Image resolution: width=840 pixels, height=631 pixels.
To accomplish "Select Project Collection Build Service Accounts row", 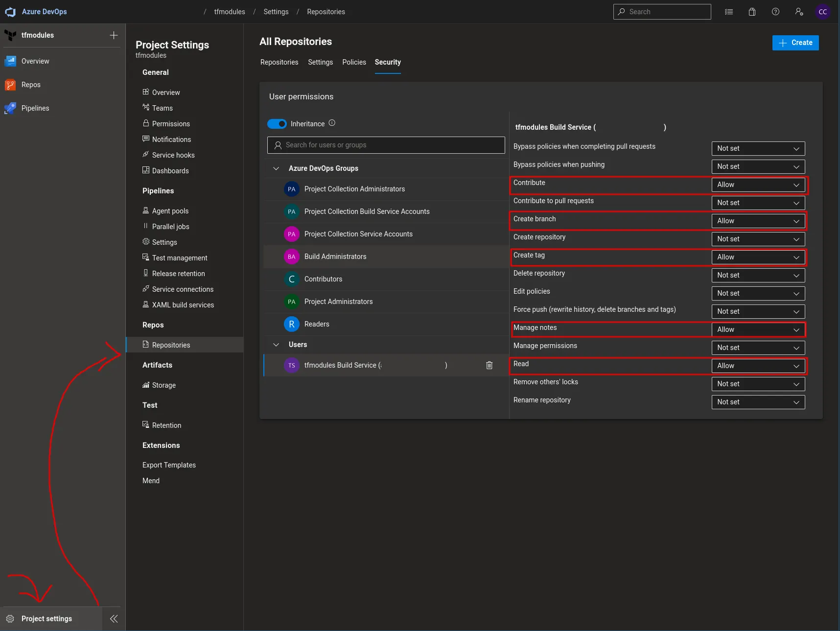I will (x=386, y=211).
